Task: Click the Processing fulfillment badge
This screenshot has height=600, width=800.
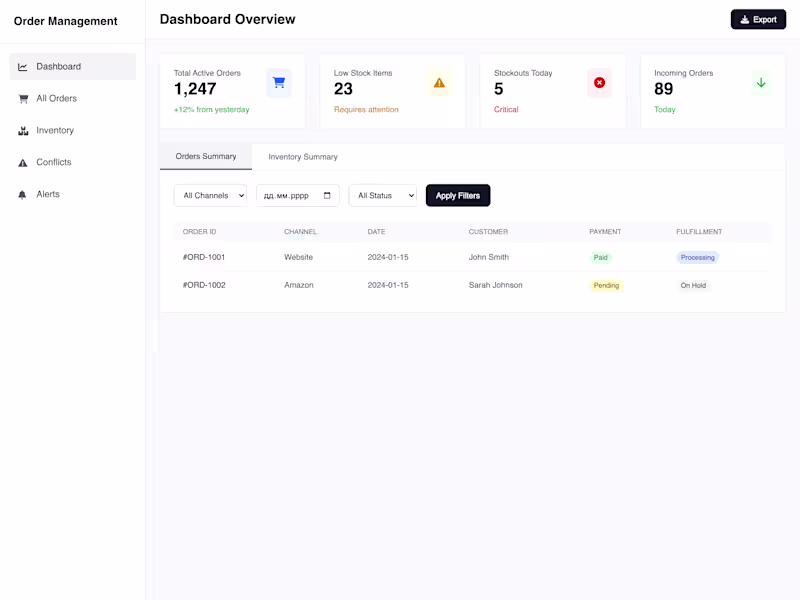Action: point(697,257)
